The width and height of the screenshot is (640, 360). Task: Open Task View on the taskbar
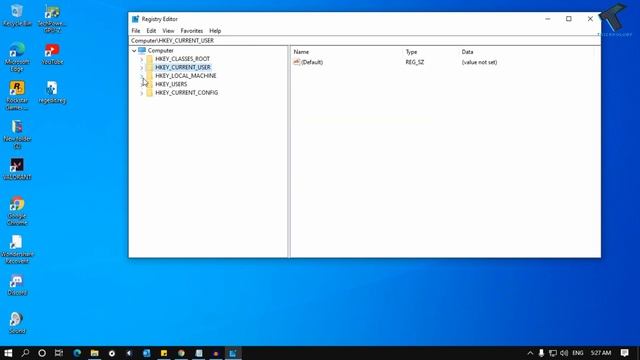point(59,353)
